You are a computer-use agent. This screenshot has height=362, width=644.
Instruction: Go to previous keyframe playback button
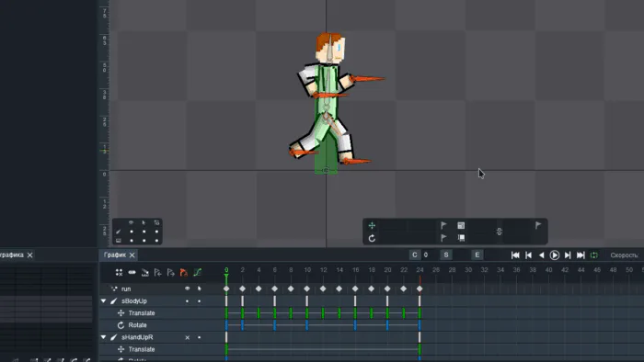(529, 255)
